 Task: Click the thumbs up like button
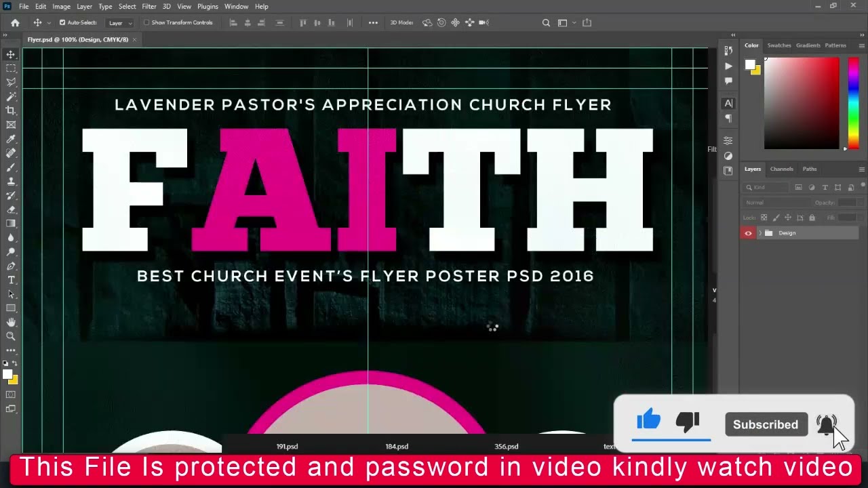(x=649, y=420)
